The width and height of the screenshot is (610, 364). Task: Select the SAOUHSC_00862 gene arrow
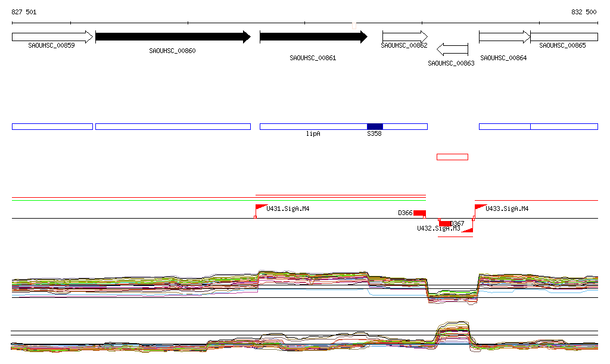(405, 37)
